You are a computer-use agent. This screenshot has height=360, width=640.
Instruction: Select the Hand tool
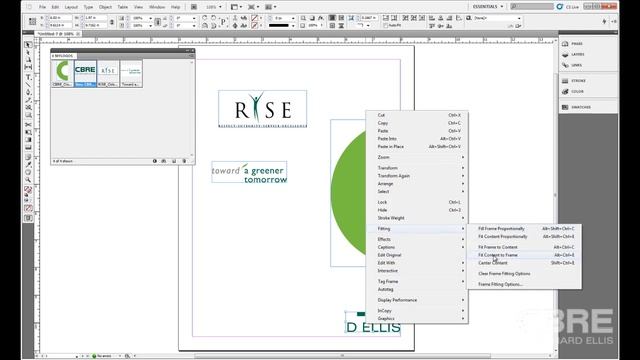pos(28,172)
